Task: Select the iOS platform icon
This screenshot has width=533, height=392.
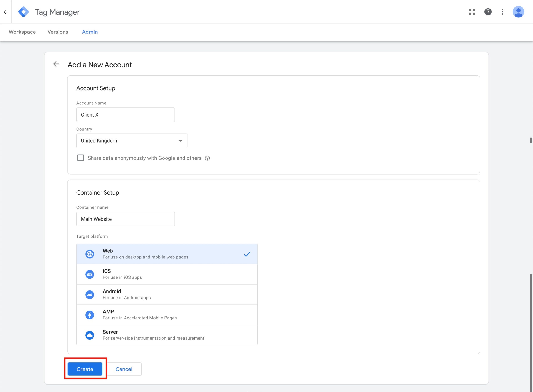Action: coord(90,274)
